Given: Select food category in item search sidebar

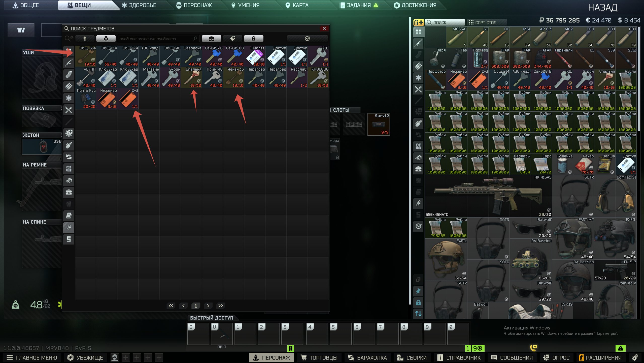Looking at the screenshot, I should (x=69, y=110).
